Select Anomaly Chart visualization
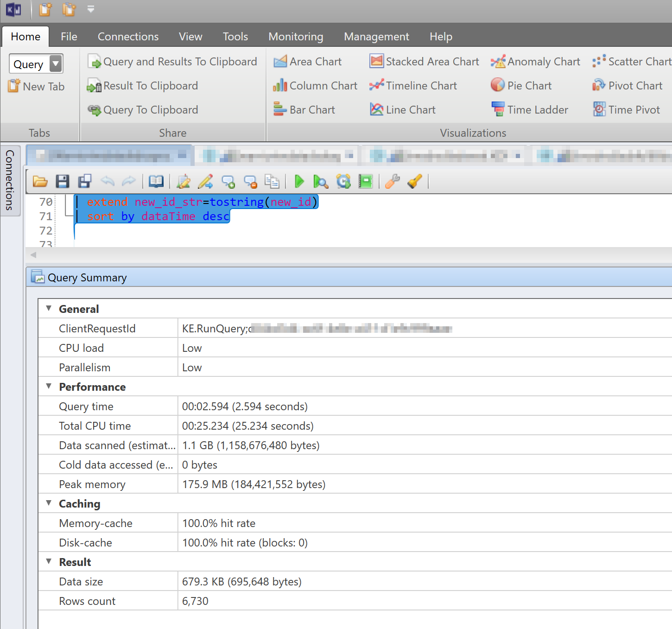The image size is (672, 629). pyautogui.click(x=535, y=62)
